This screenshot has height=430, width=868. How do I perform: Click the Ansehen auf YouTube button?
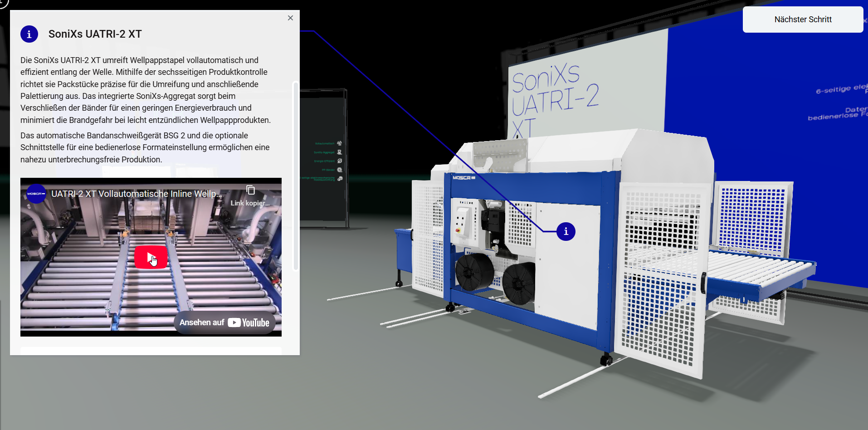click(x=224, y=322)
